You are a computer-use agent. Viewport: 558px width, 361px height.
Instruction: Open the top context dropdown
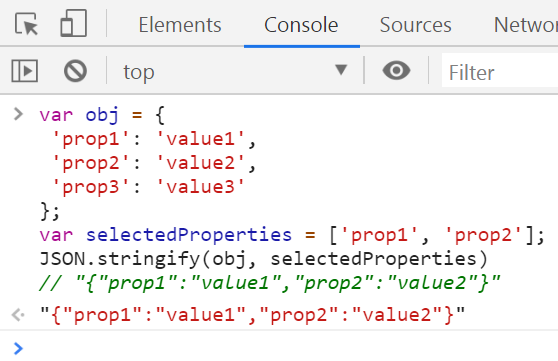tap(235, 72)
